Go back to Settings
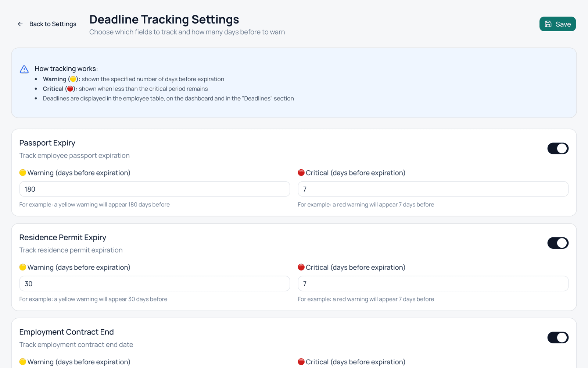 click(47, 24)
